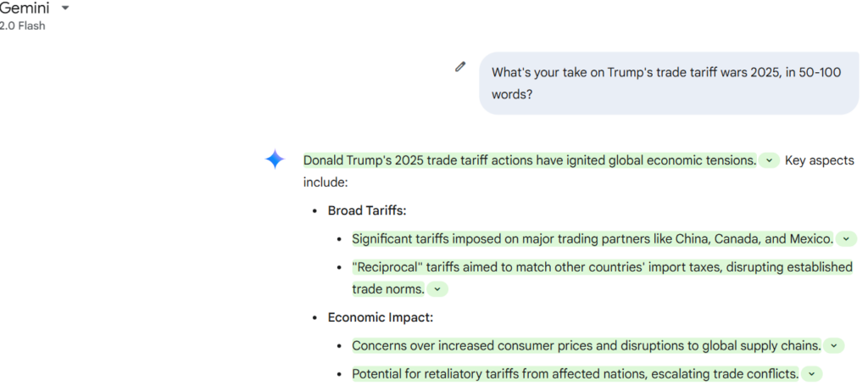Expand source chevron after 'global economic tensions'
868x392 pixels.
click(769, 161)
